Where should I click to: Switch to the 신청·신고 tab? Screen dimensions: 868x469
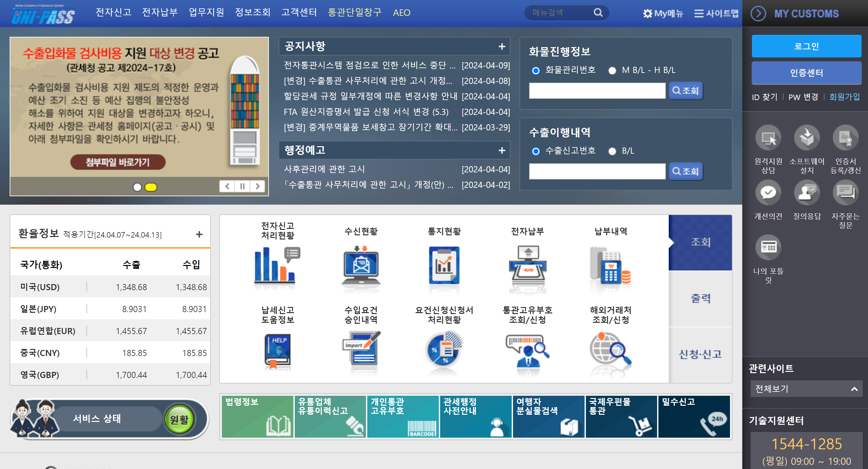tap(700, 355)
